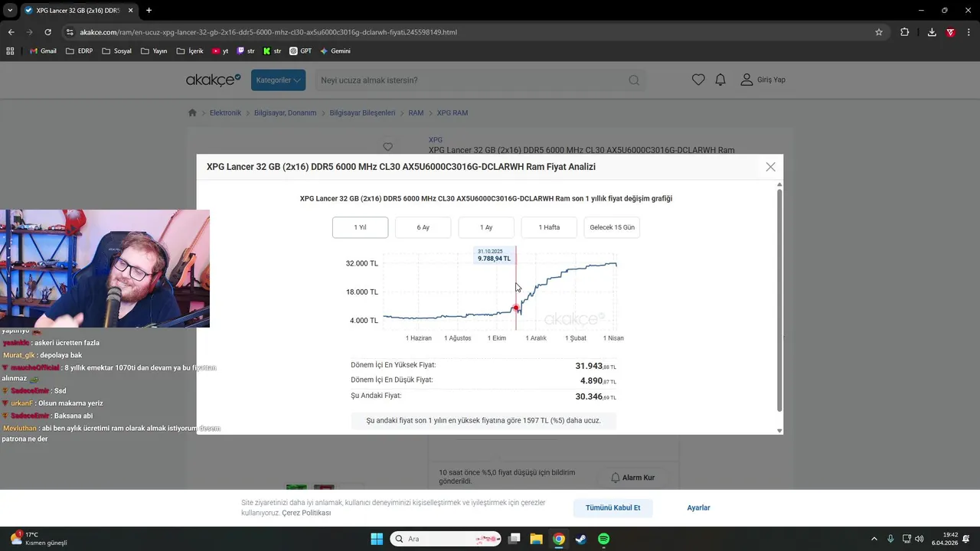Open GPT bookmark
Image resolution: width=980 pixels, height=551 pixels.
click(x=300, y=51)
